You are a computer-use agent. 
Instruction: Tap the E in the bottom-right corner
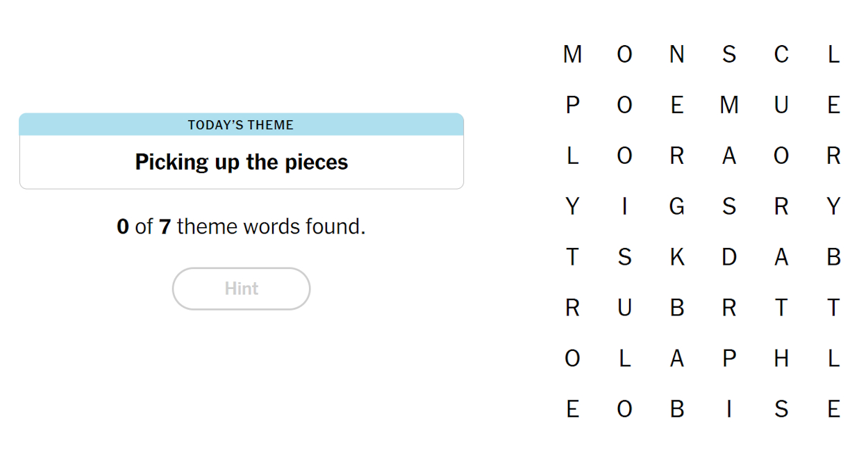pyautogui.click(x=833, y=409)
